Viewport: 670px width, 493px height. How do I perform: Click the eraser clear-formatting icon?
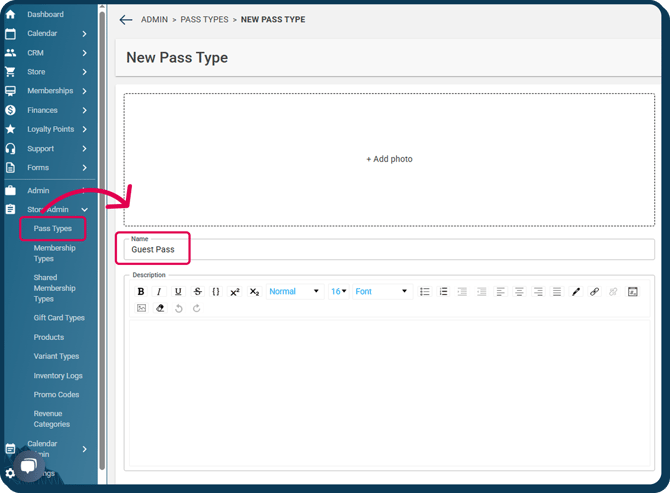click(x=160, y=308)
